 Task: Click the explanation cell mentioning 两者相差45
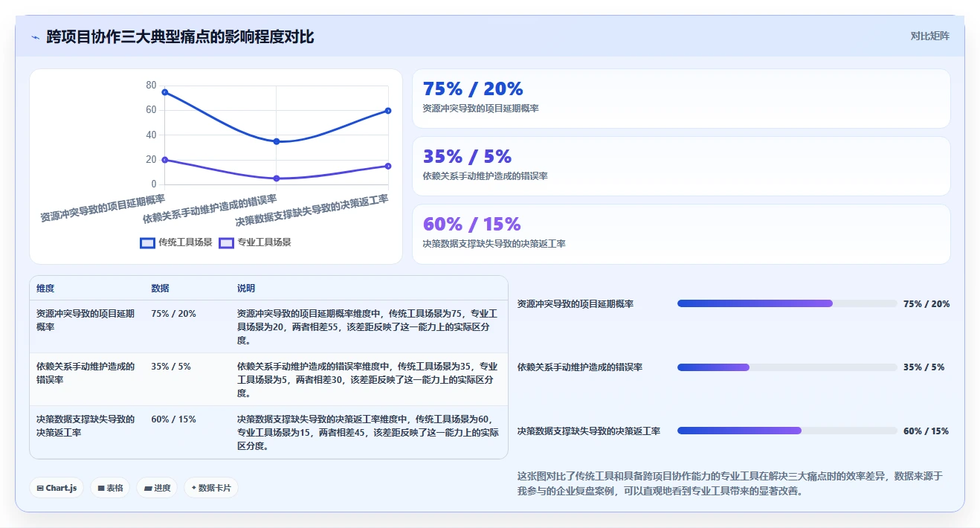(367, 433)
